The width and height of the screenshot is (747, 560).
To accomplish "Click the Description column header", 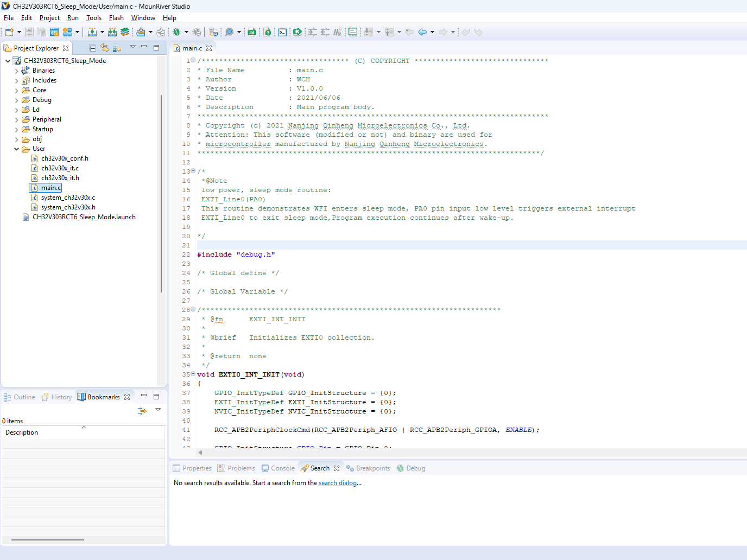I will (84, 432).
